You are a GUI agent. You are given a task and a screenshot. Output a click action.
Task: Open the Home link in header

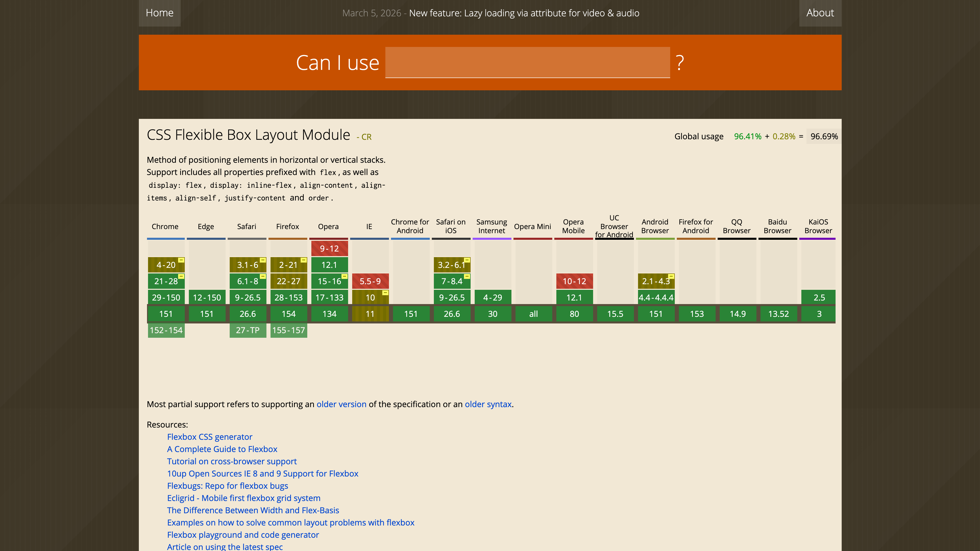160,13
